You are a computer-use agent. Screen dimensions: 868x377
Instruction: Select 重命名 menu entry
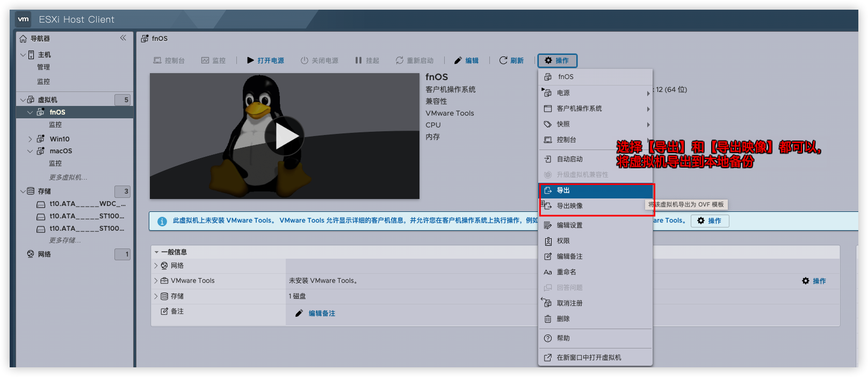point(596,272)
